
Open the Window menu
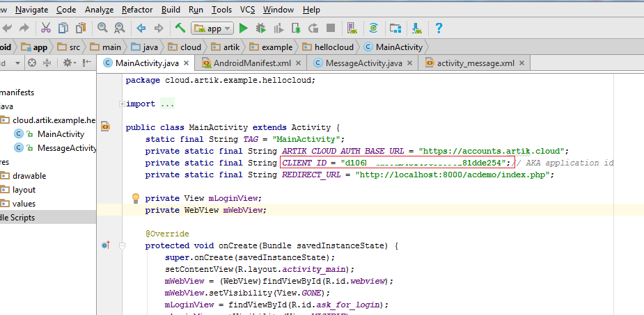tap(278, 10)
